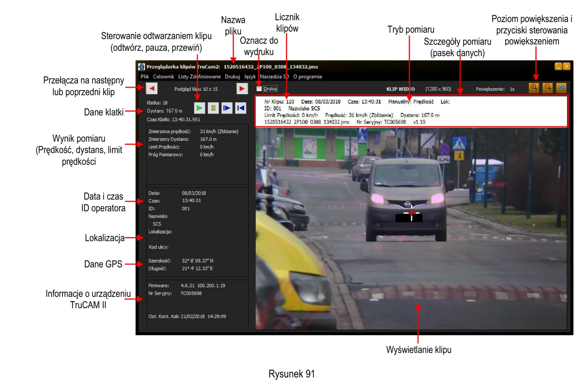The height and width of the screenshot is (392, 588).
Task: Click 'Nr Seryjny: TC005698' in side panel
Action: click(175, 293)
